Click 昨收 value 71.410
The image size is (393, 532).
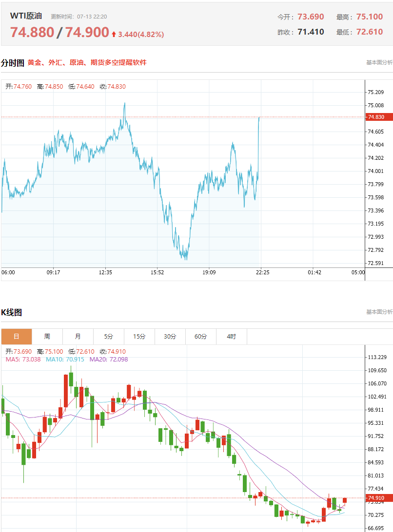click(311, 32)
